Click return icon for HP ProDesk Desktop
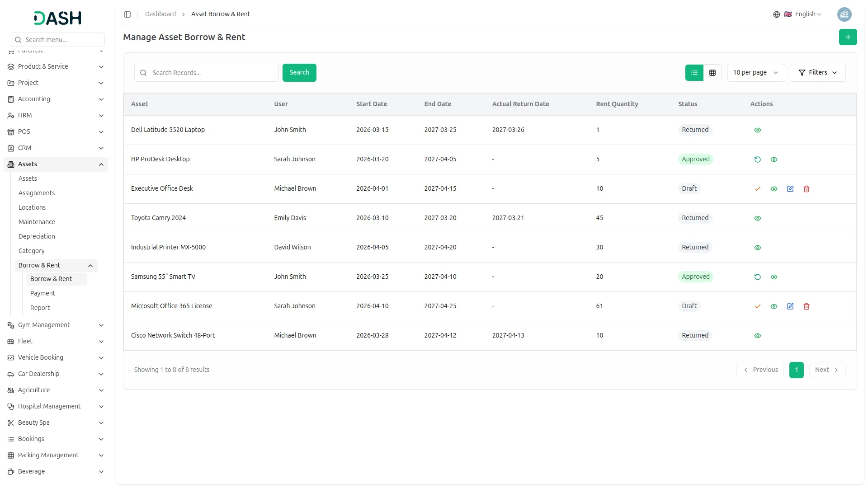Viewport: 868px width, 488px height. click(x=757, y=160)
